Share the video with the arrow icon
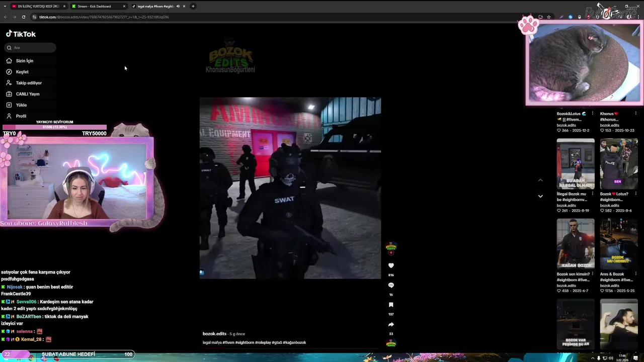The height and width of the screenshot is (362, 644). (x=391, y=324)
